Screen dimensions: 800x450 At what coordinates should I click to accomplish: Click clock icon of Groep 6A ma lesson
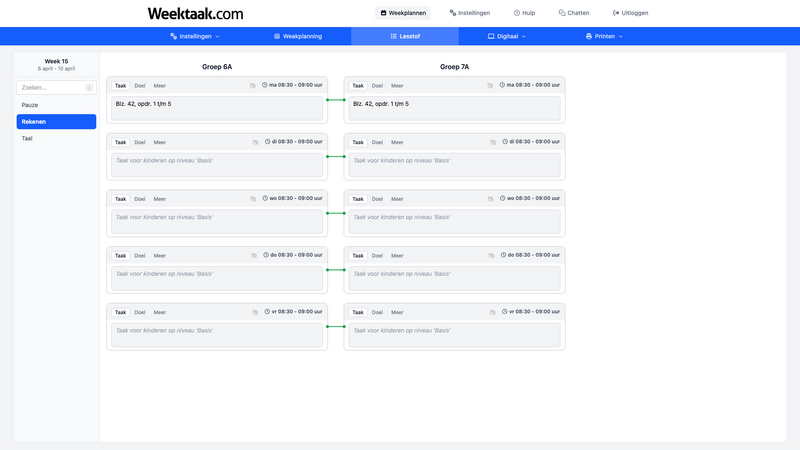pos(265,85)
